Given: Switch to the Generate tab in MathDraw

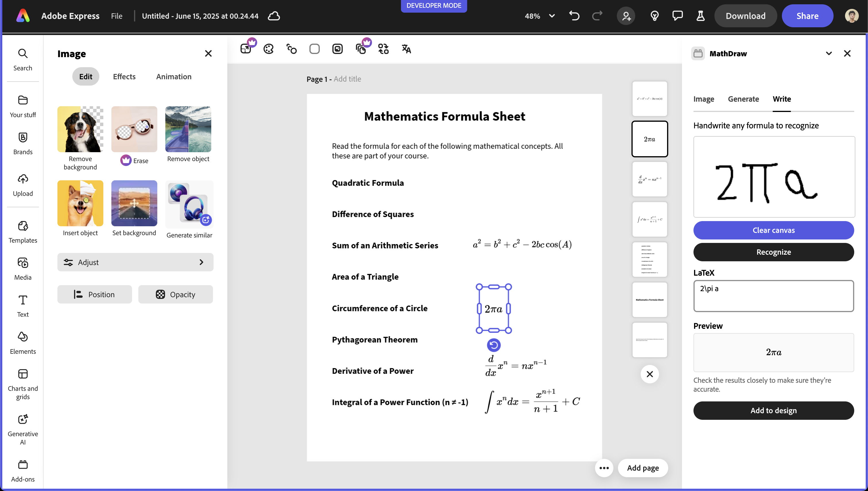Looking at the screenshot, I should [743, 99].
